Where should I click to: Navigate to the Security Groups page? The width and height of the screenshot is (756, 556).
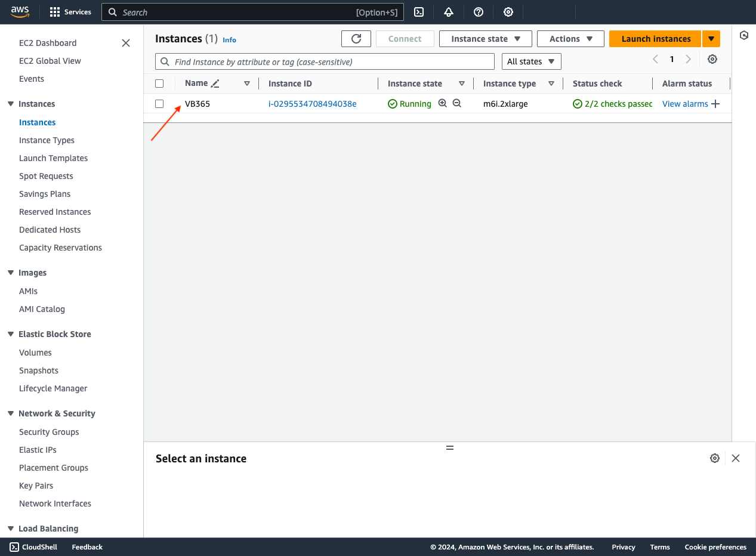48,431
